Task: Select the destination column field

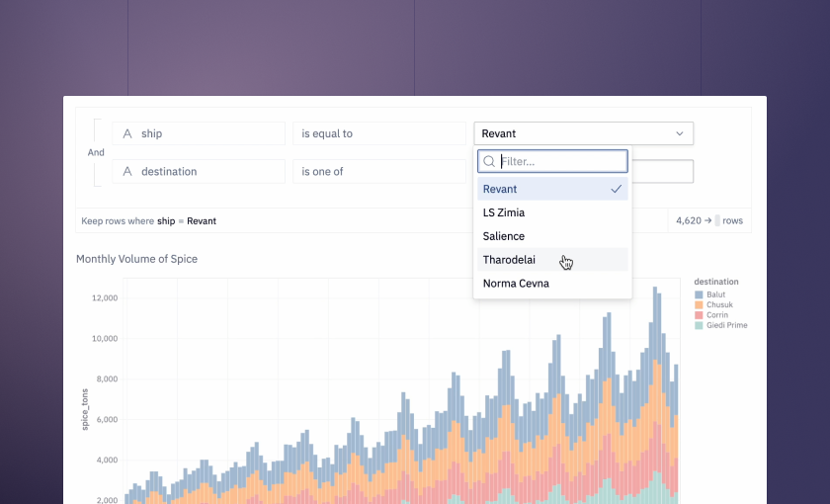Action: tap(199, 172)
